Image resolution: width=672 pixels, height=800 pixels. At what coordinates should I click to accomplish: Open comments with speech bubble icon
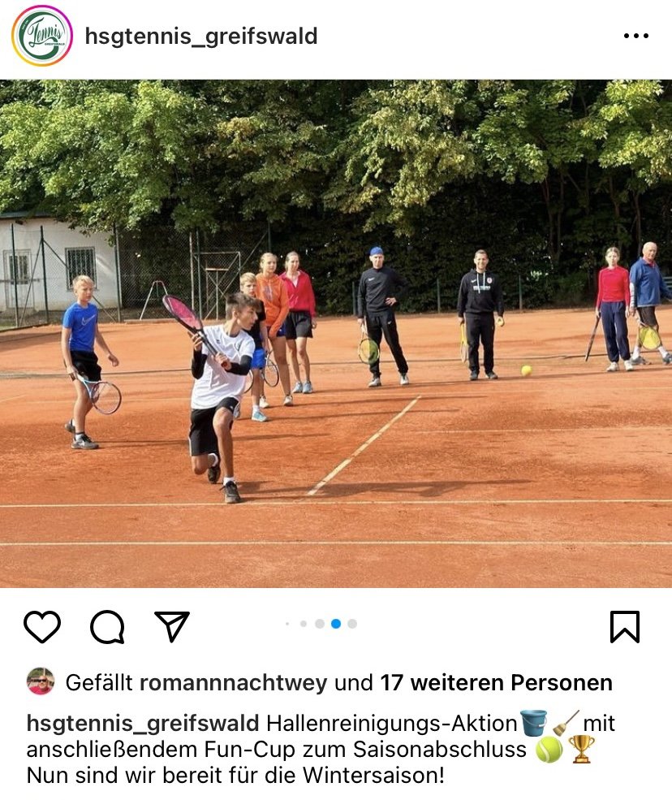click(x=107, y=626)
